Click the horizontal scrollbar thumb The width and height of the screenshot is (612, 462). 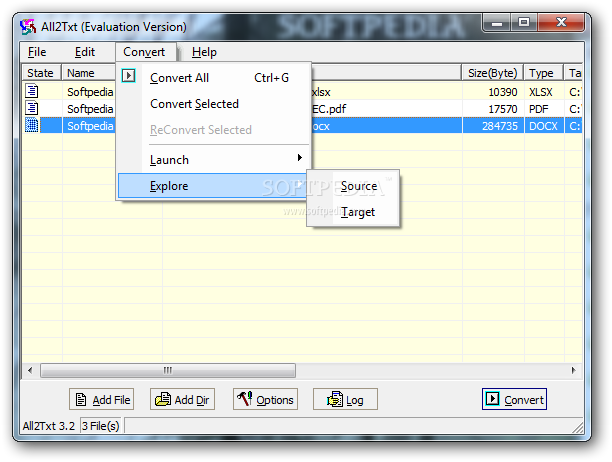click(x=168, y=370)
